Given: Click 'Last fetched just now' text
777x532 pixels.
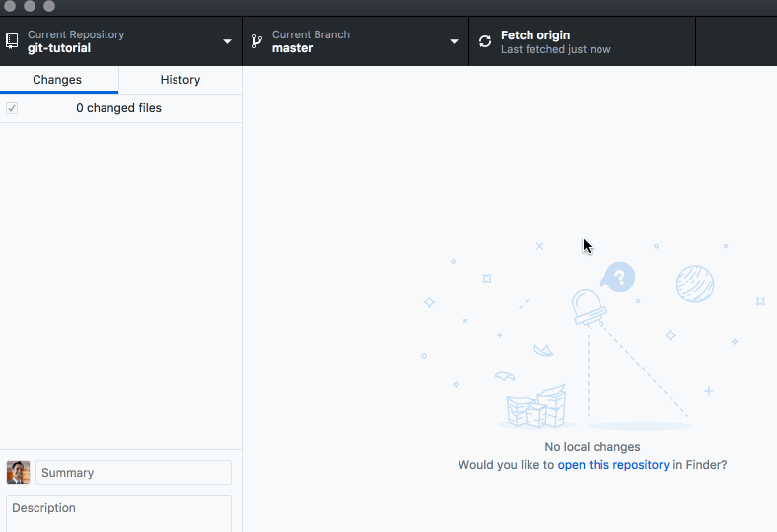Looking at the screenshot, I should tap(555, 49).
